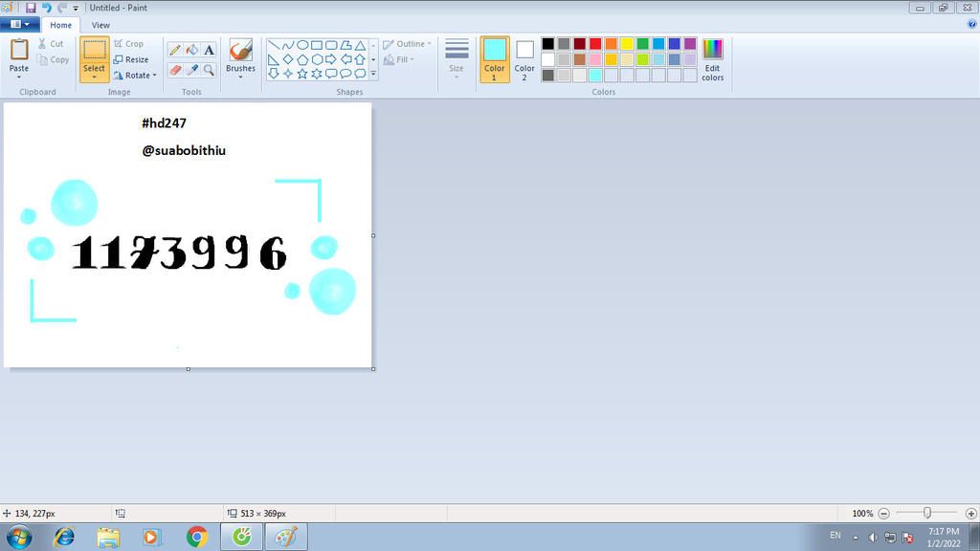Open the Paint Help icon

click(971, 24)
